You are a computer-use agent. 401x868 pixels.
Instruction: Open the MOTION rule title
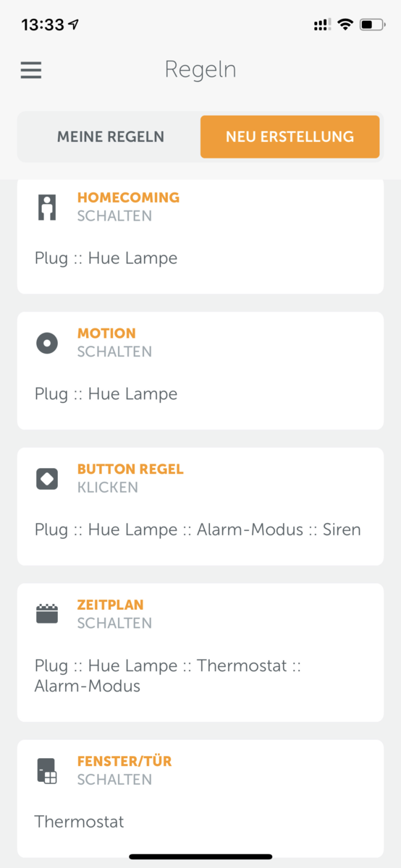click(x=106, y=333)
